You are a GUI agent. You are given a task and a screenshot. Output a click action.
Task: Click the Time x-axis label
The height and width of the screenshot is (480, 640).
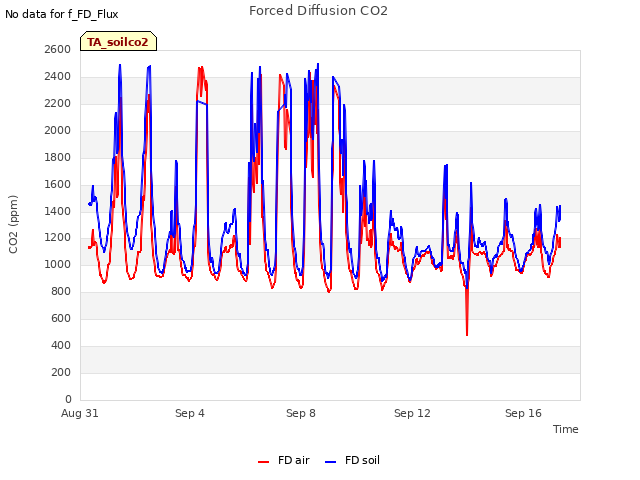coord(566,429)
